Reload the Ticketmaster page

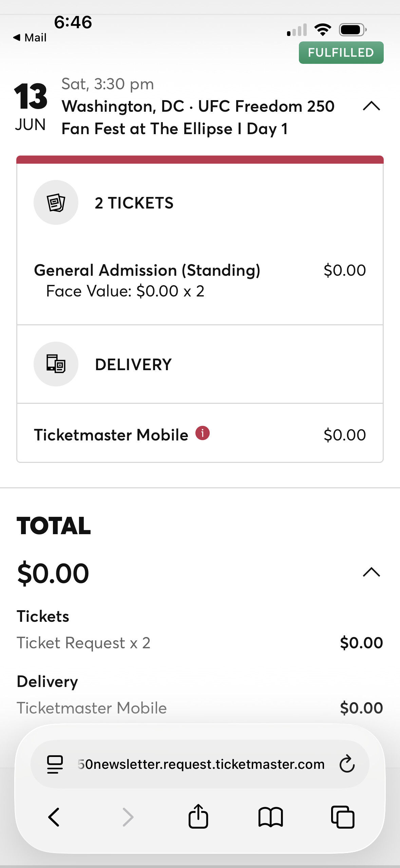tap(347, 764)
